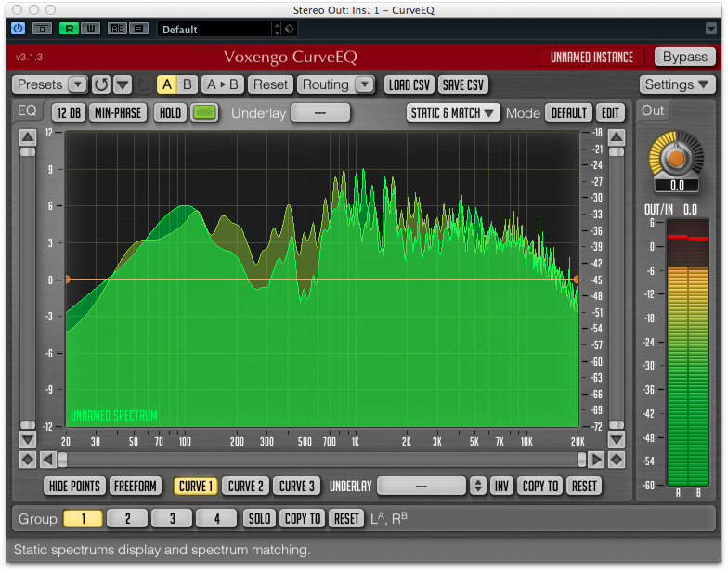The image size is (728, 572).
Task: Click the left orange EQ curve point
Action: 68,279
